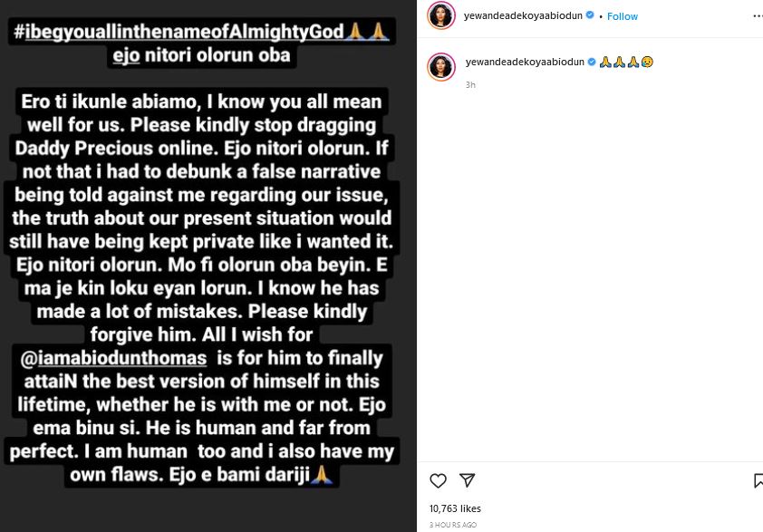Click the header verified badge
Image resolution: width=763 pixels, height=532 pixels.
tap(590, 15)
